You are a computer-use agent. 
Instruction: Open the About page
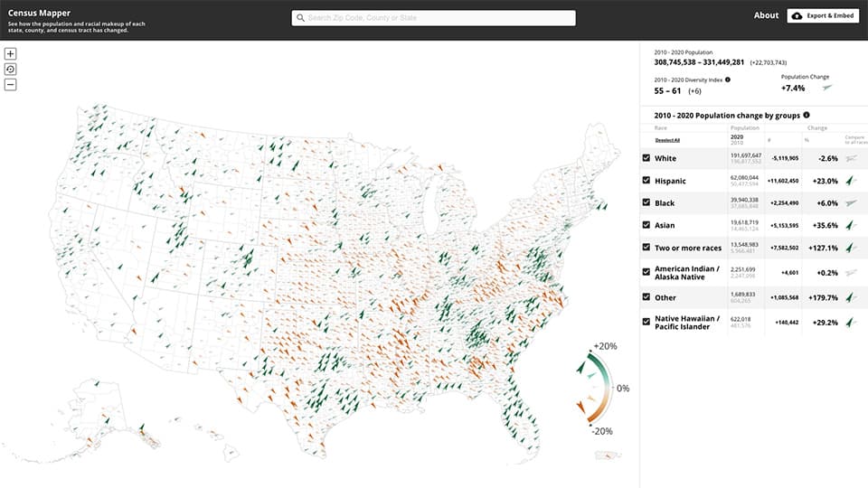click(x=766, y=15)
